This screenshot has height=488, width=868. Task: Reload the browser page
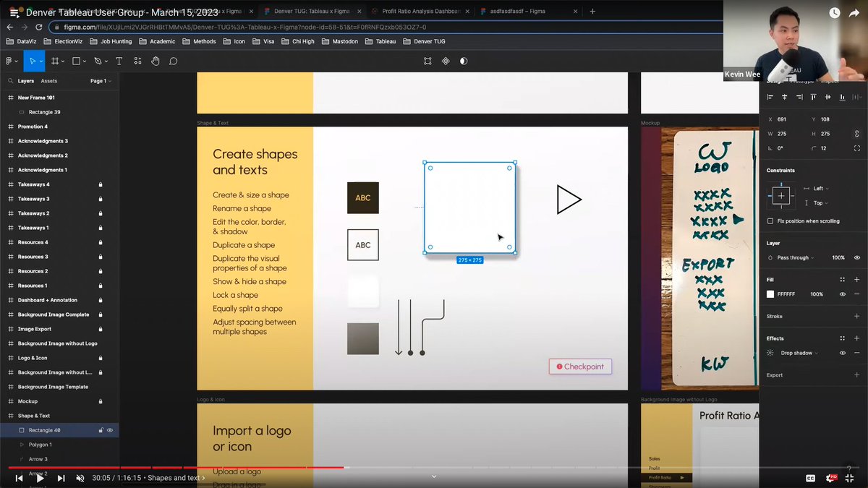pyautogui.click(x=38, y=27)
